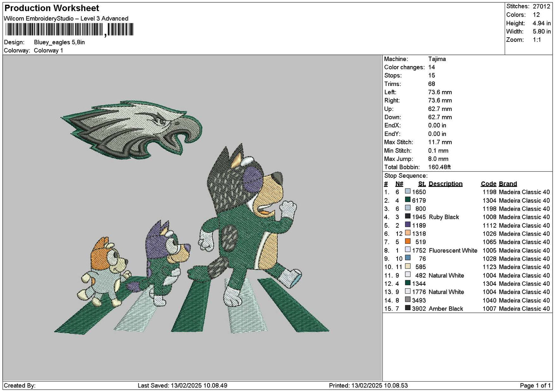
Task: Click the Width value '5.80 in'
Action: pyautogui.click(x=542, y=31)
